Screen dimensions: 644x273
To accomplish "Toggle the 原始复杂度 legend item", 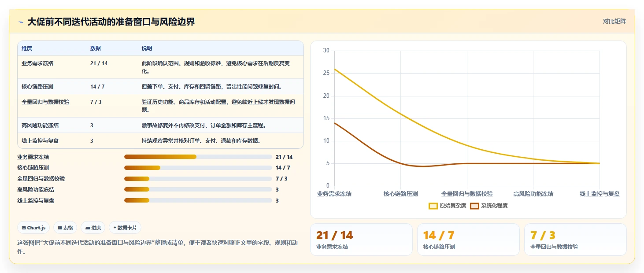I will tap(447, 206).
